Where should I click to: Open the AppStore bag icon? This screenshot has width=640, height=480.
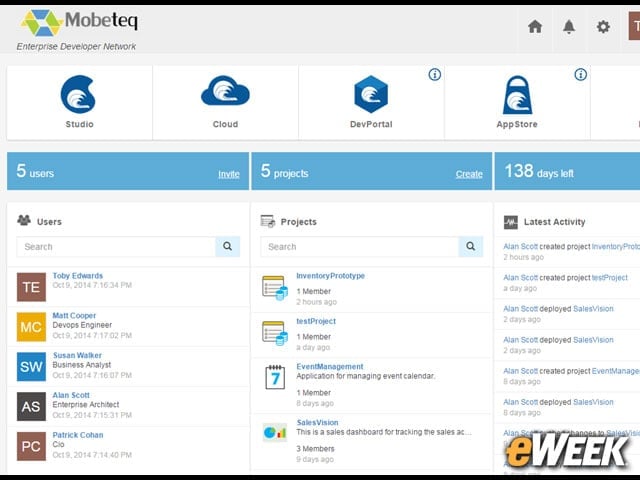click(517, 95)
